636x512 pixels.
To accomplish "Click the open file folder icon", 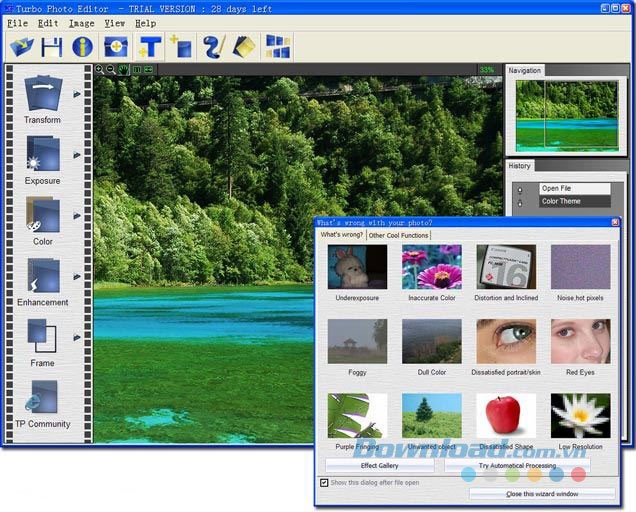I will pyautogui.click(x=22, y=46).
